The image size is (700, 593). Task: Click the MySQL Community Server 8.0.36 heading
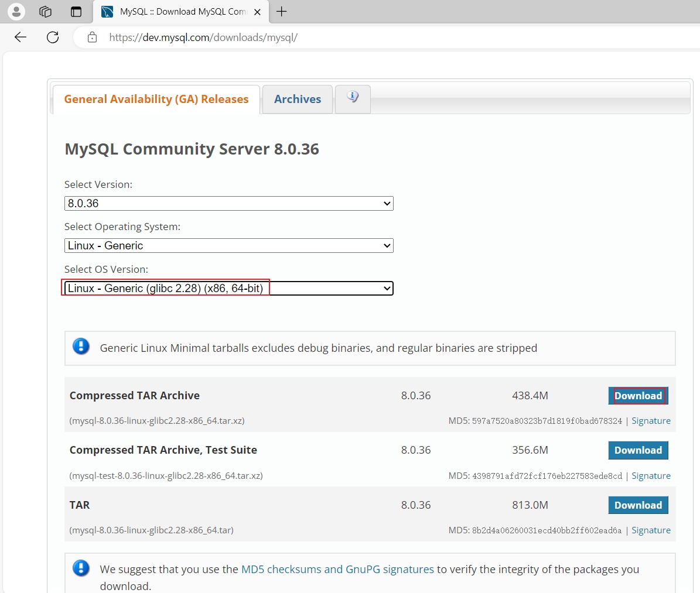click(192, 149)
